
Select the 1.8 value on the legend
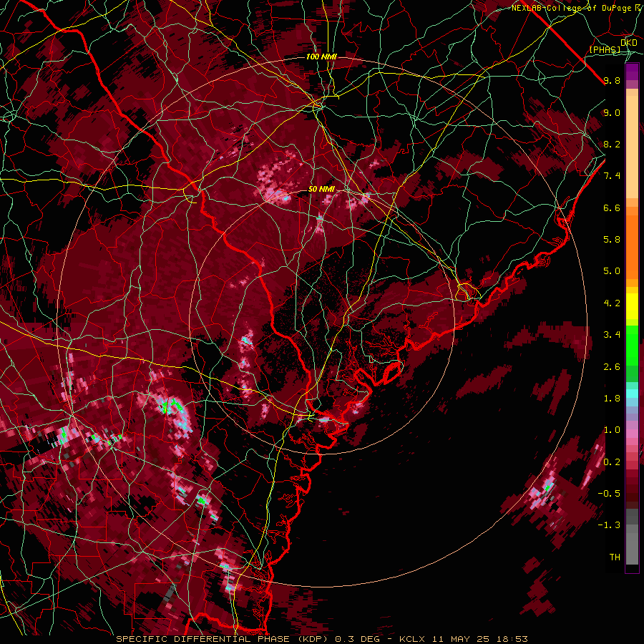[x=612, y=399]
